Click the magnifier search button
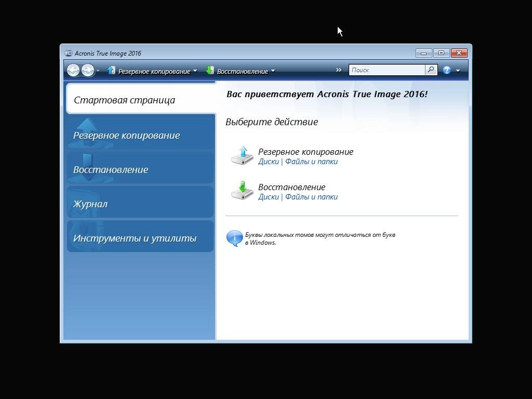The image size is (532, 399). click(x=431, y=70)
